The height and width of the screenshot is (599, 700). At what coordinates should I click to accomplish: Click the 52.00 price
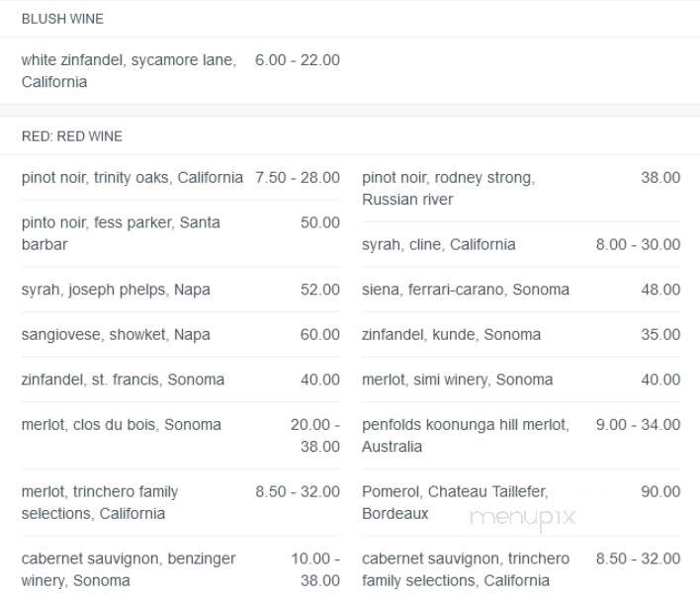[x=320, y=290]
